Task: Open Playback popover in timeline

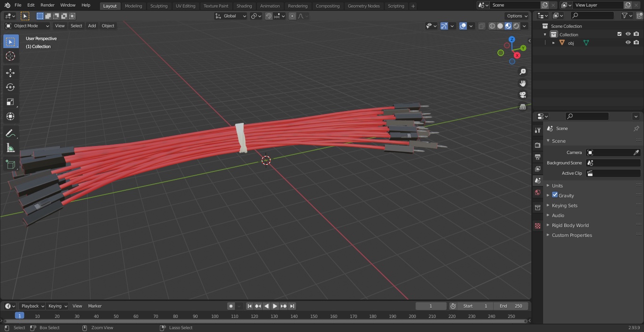Action: pos(32,306)
